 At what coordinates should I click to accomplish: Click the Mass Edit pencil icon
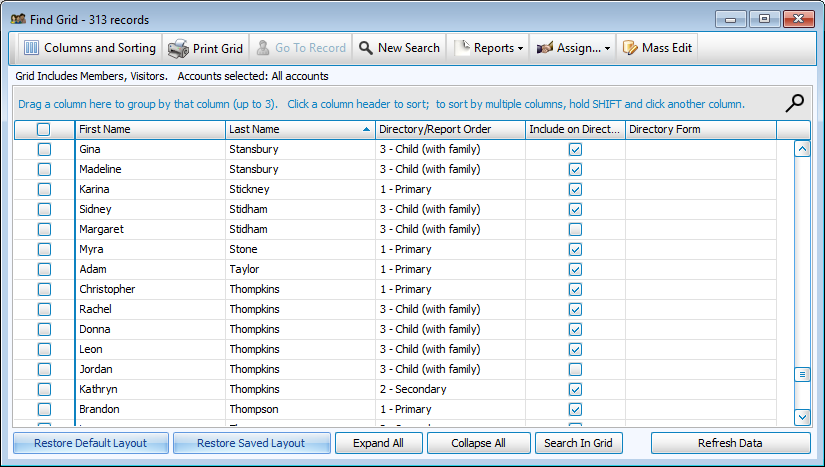pyautogui.click(x=630, y=48)
